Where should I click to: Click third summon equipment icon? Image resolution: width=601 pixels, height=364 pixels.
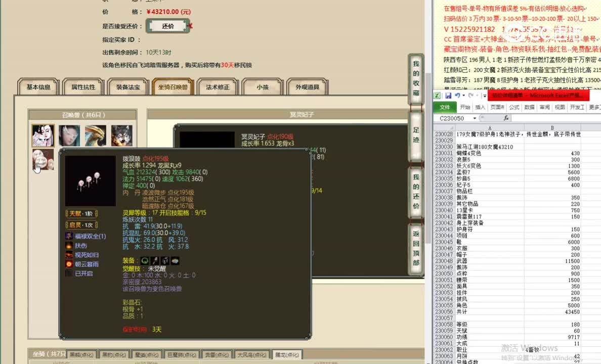165,261
